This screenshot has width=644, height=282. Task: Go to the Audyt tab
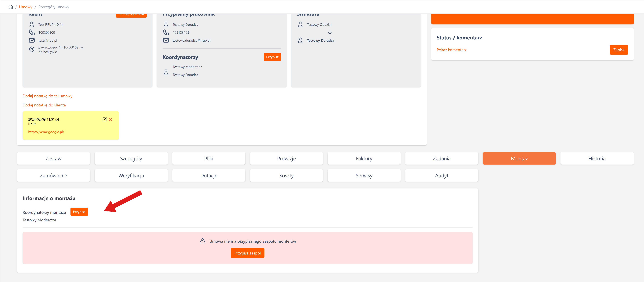click(x=442, y=175)
